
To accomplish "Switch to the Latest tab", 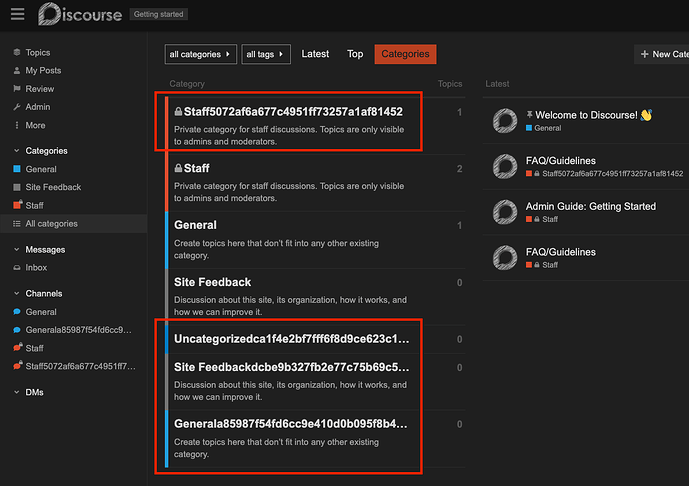I will pyautogui.click(x=315, y=54).
